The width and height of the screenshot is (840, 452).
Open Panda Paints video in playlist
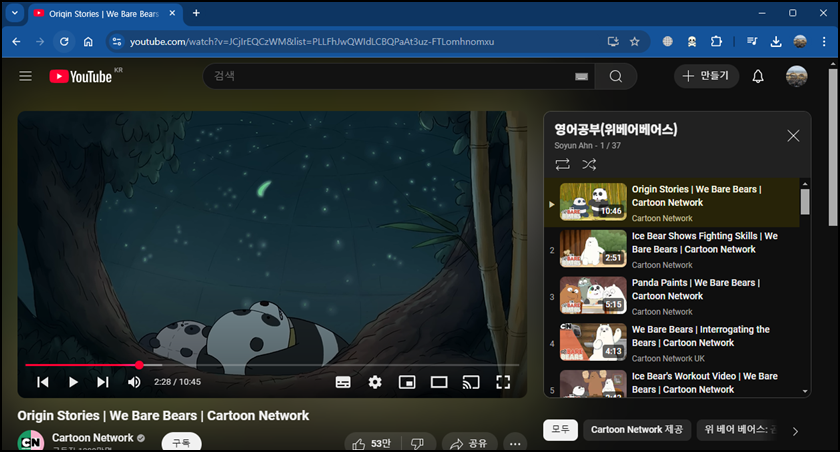click(672, 296)
